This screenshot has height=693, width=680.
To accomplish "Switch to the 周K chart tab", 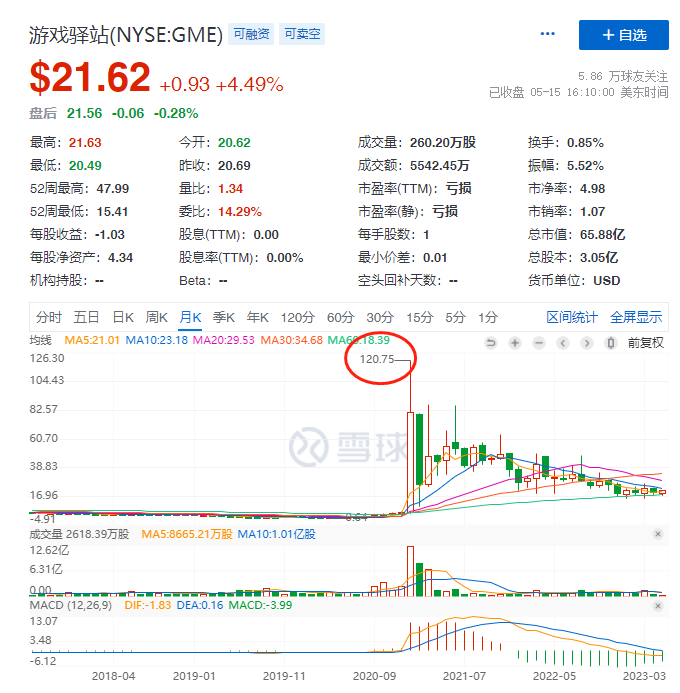I will 156,317.
